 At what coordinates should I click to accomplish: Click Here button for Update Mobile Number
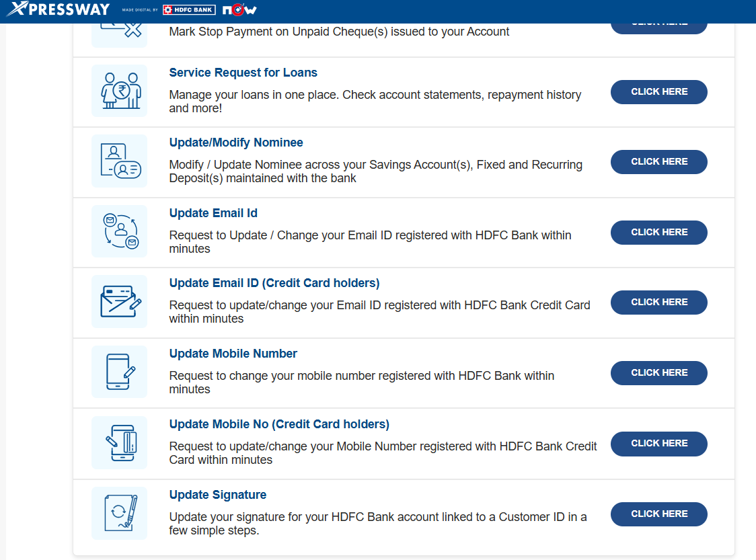659,373
